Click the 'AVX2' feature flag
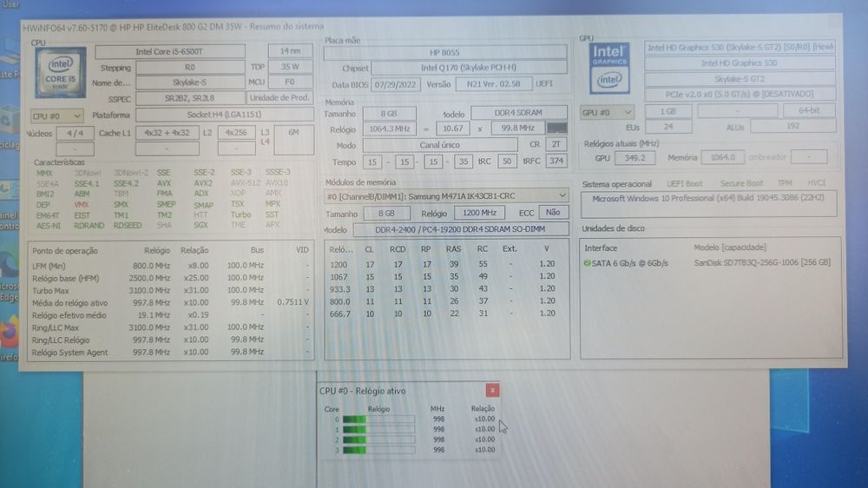Image resolution: width=868 pixels, height=488 pixels. 202,183
